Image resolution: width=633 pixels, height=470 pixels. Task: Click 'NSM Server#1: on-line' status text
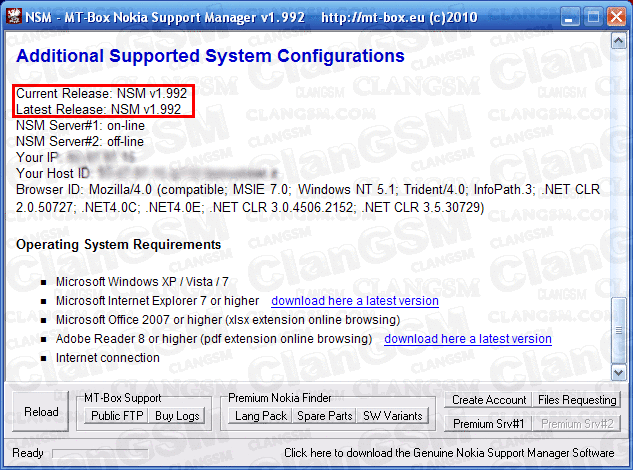pos(80,125)
